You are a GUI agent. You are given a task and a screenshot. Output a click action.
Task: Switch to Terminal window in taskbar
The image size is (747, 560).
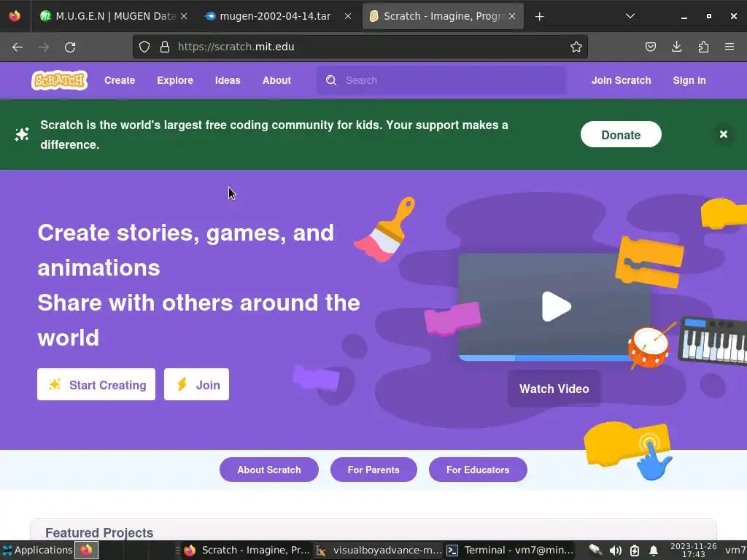[510, 550]
